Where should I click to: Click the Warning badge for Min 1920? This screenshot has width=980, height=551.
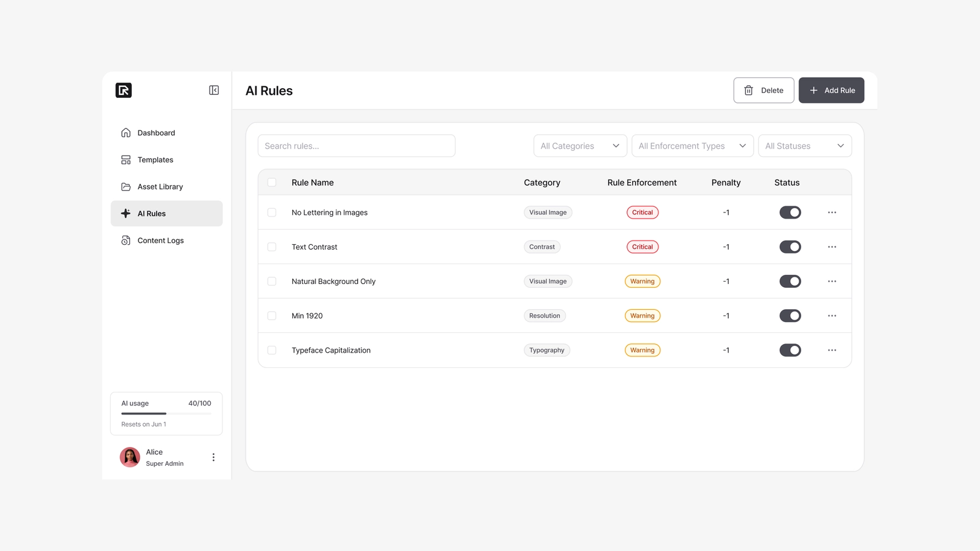pos(643,316)
